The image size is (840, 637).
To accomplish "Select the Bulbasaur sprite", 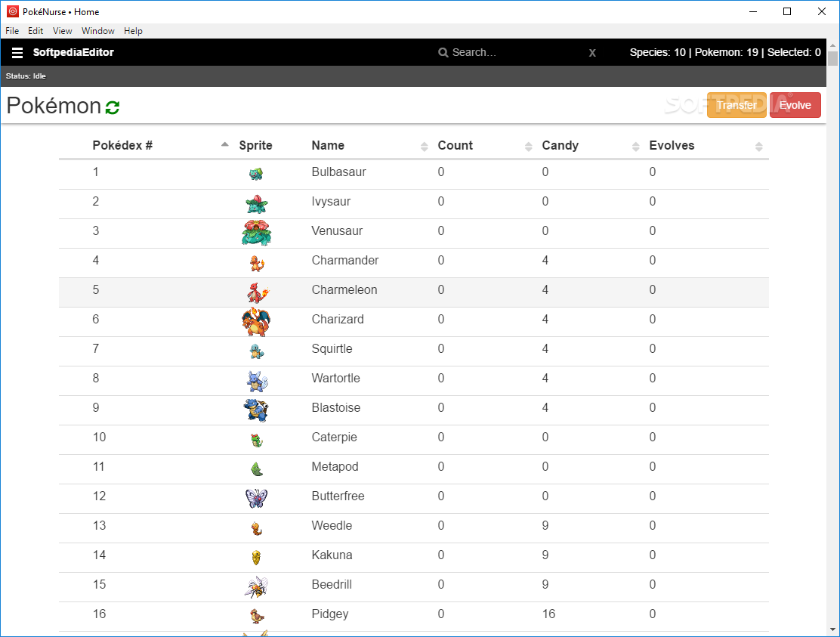I will point(256,174).
